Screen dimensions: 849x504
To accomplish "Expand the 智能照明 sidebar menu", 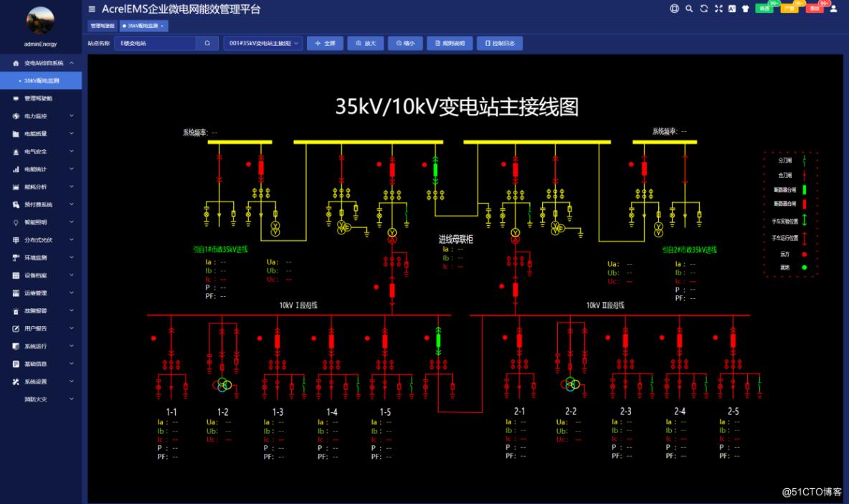I will [x=41, y=222].
